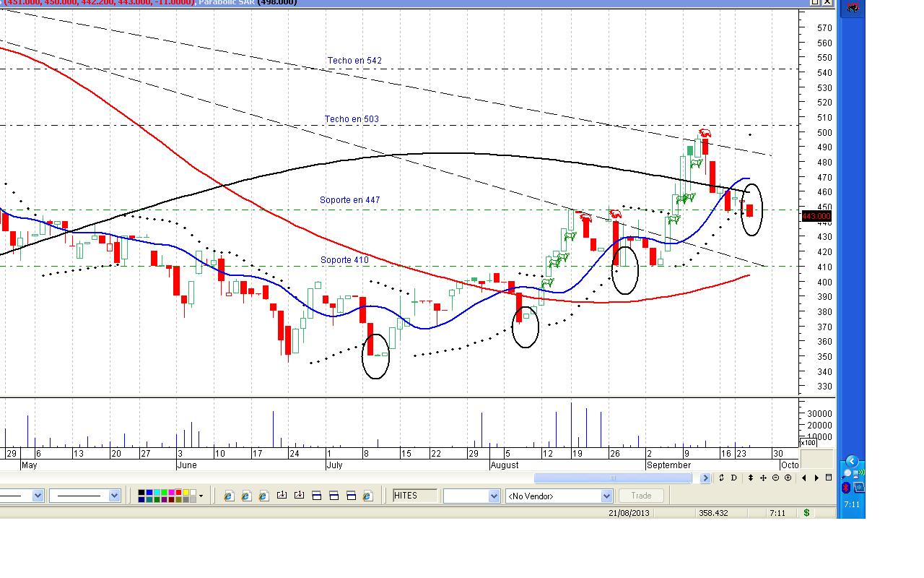Click the 7:11 time in status bar

point(777,513)
